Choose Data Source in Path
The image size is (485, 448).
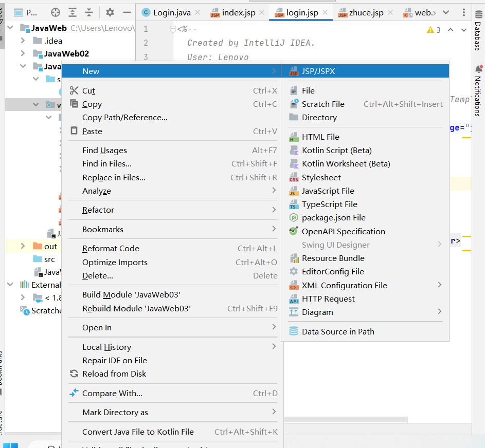(x=365, y=331)
